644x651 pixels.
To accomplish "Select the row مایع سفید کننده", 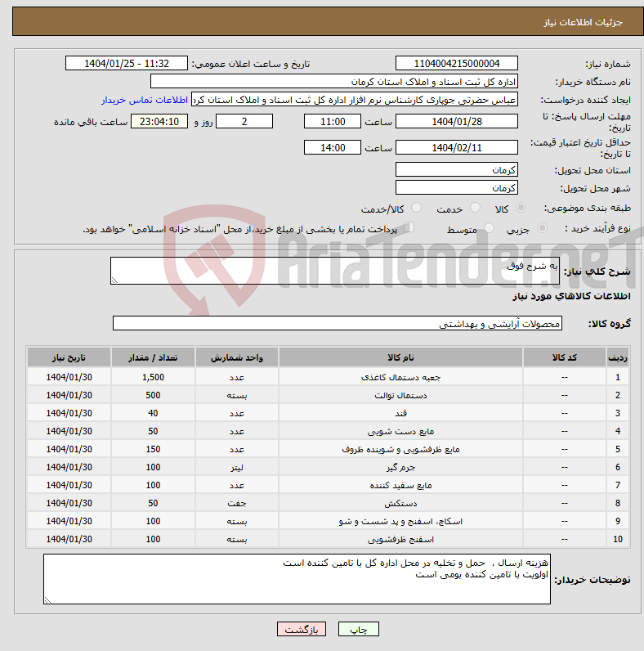I will [x=328, y=485].
